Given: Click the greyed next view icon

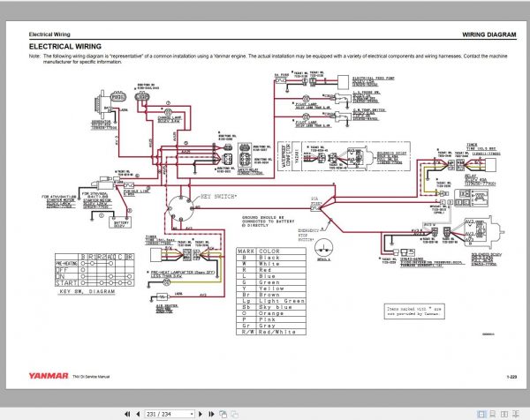Looking at the screenshot, I should (235, 414).
